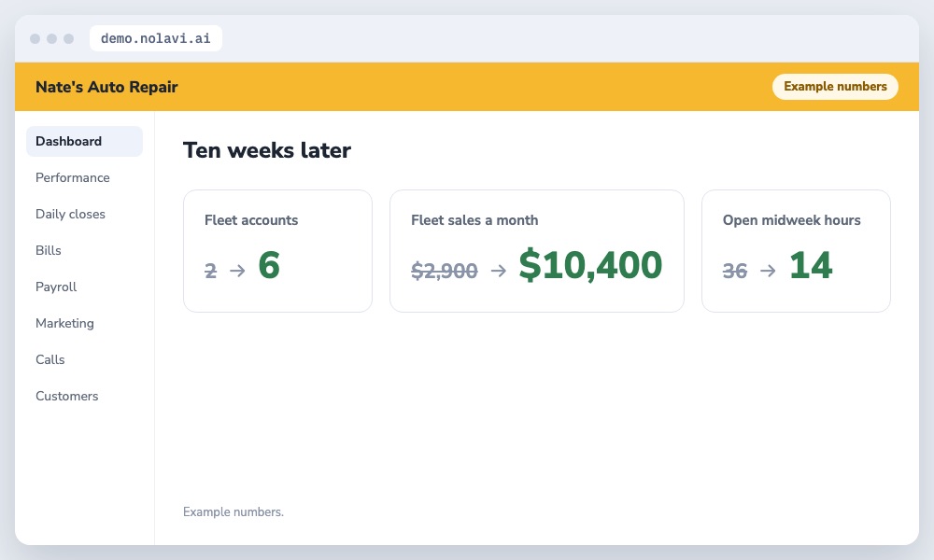Screen dimensions: 934x560
Task: Select Bills in the sidebar
Action: tap(49, 250)
